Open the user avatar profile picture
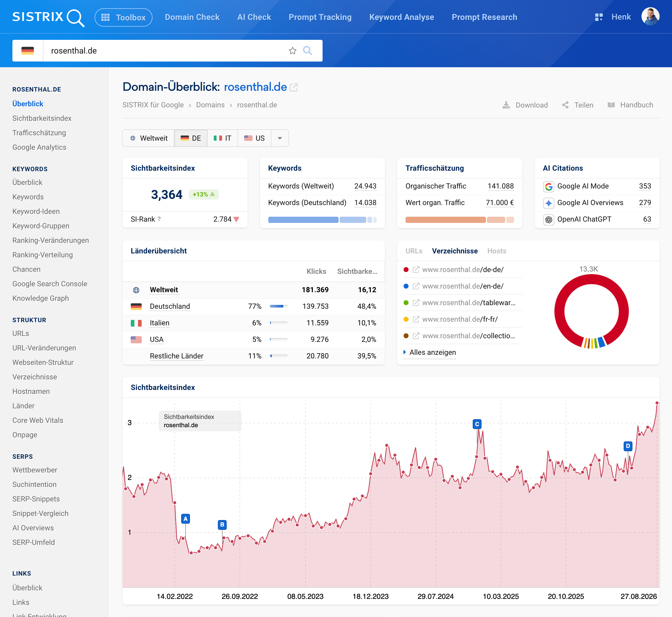The height and width of the screenshot is (617, 672). click(650, 16)
